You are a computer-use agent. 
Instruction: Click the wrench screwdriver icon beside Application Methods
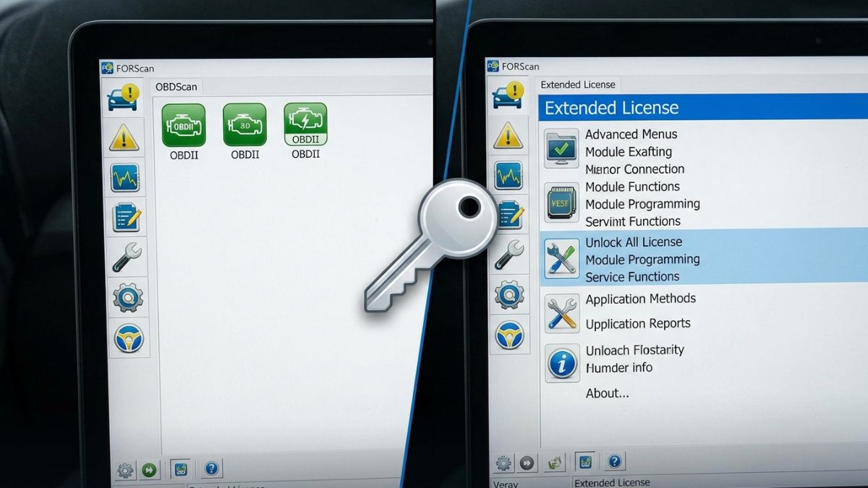(562, 313)
